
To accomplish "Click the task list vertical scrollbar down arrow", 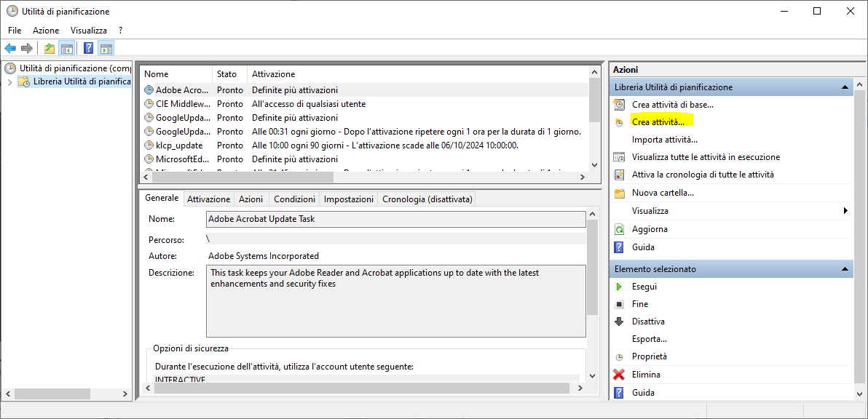I will pyautogui.click(x=594, y=164).
